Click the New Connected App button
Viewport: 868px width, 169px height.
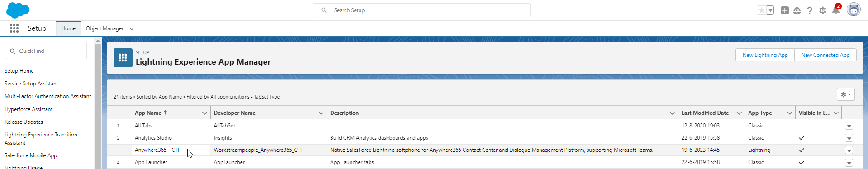(825, 55)
